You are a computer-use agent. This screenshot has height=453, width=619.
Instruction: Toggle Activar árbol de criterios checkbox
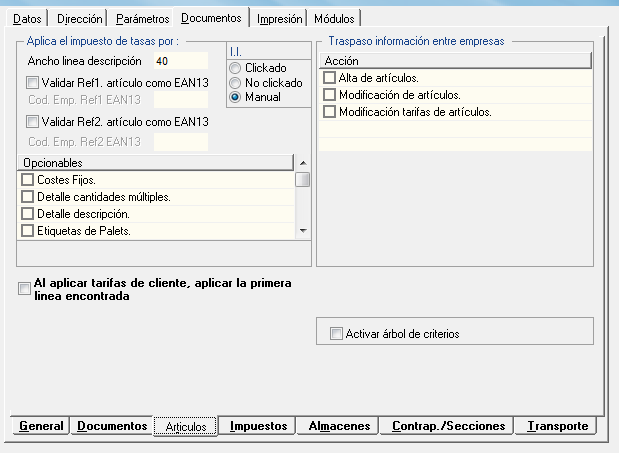click(336, 333)
